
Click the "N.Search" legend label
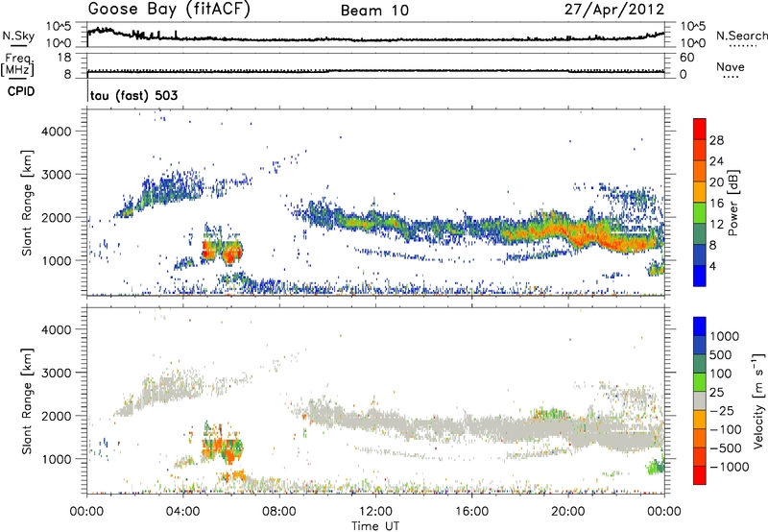click(741, 36)
